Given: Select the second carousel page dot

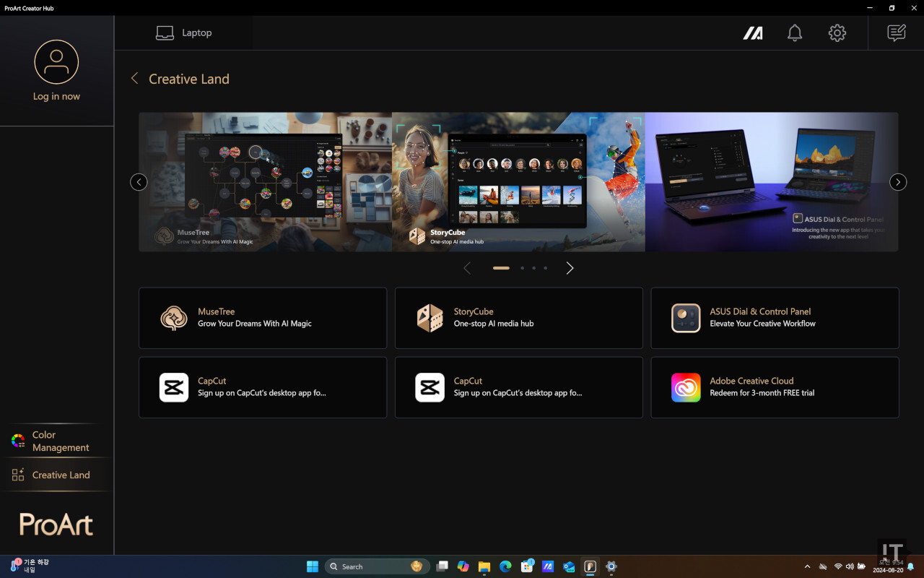Looking at the screenshot, I should [522, 268].
